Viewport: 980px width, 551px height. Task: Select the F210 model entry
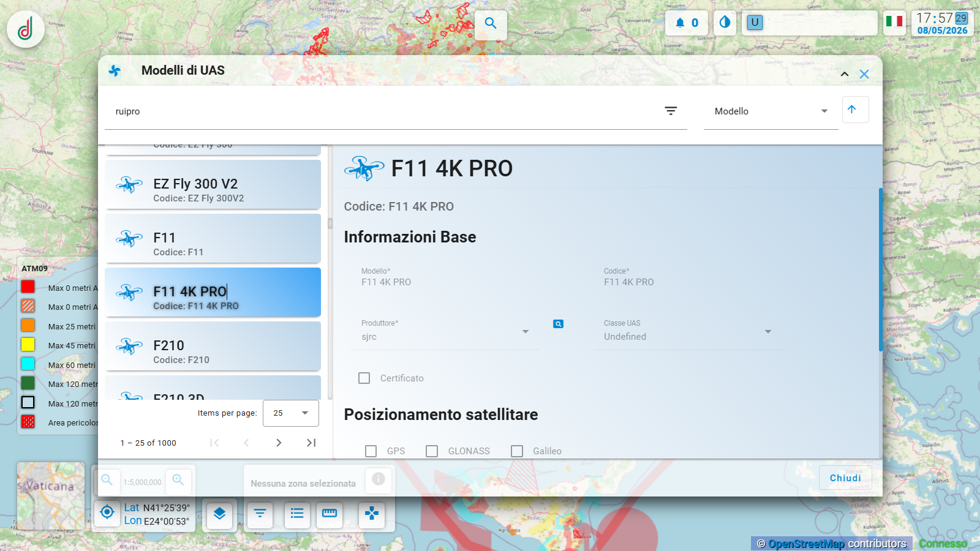213,346
